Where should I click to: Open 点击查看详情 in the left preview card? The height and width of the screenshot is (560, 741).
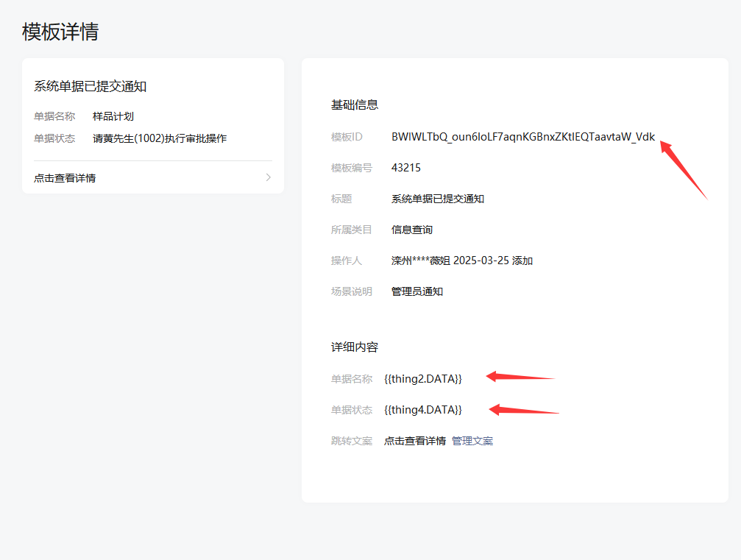click(65, 178)
